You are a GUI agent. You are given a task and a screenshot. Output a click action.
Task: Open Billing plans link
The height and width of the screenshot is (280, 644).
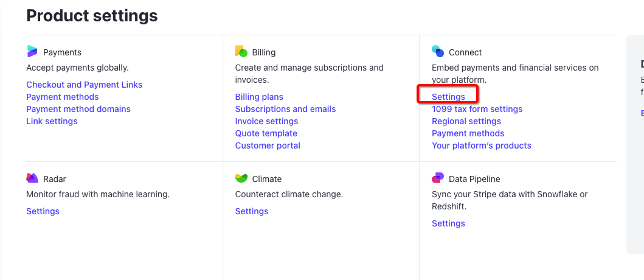[259, 97]
